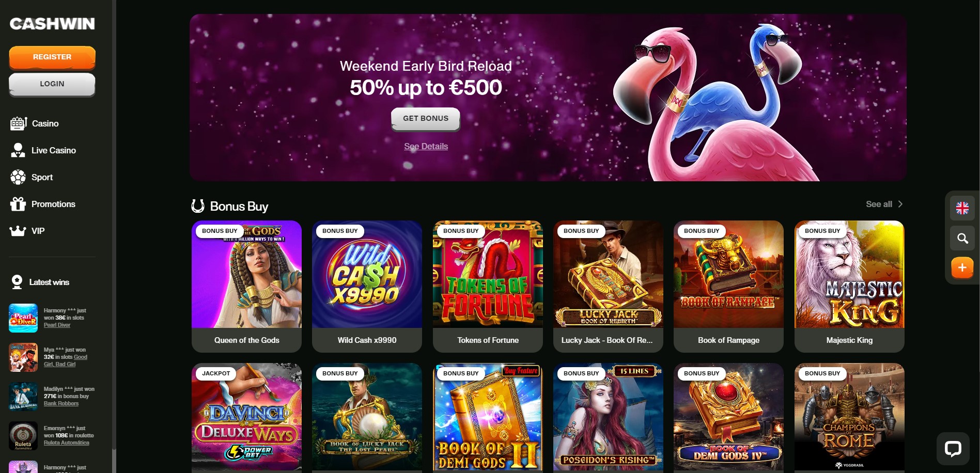Screen dimensions: 980x473
Task: Click the orange REGISTER button
Action: click(x=52, y=57)
